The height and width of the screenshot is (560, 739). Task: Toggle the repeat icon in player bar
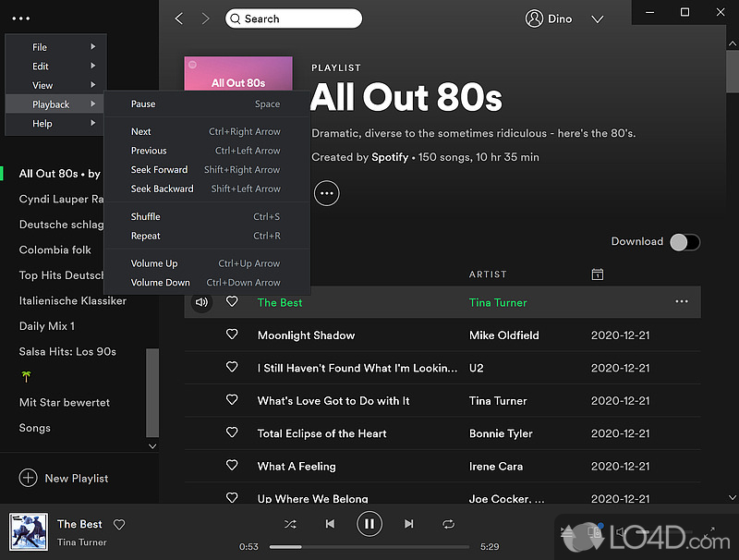pyautogui.click(x=449, y=524)
